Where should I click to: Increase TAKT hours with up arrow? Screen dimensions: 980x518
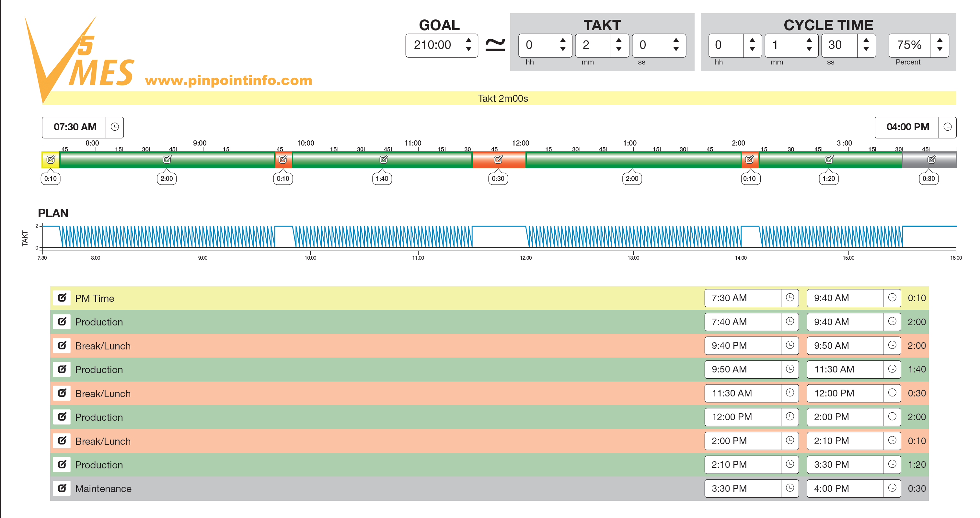(x=563, y=40)
